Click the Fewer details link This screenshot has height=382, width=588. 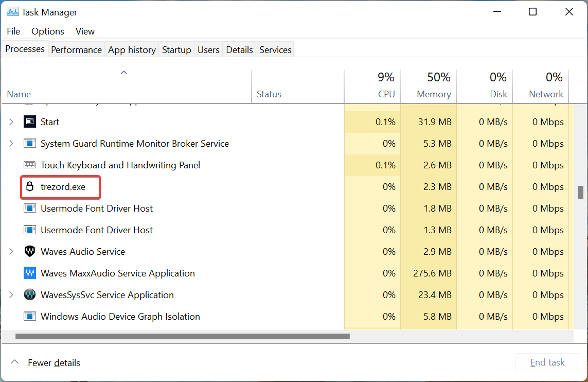pos(54,363)
